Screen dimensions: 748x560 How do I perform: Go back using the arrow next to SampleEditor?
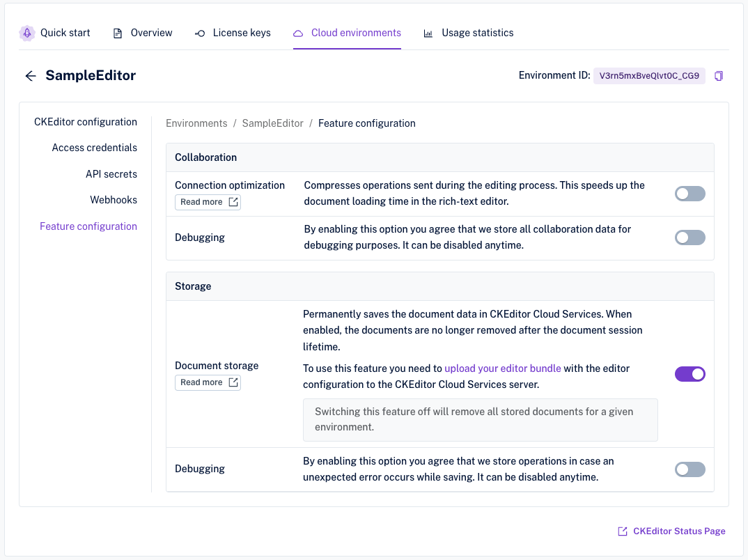(x=31, y=76)
